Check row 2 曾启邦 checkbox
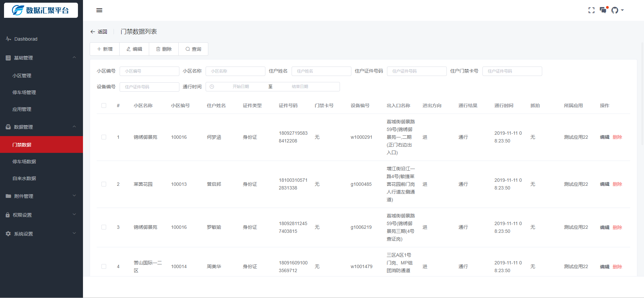This screenshot has width=644, height=298. click(x=104, y=184)
